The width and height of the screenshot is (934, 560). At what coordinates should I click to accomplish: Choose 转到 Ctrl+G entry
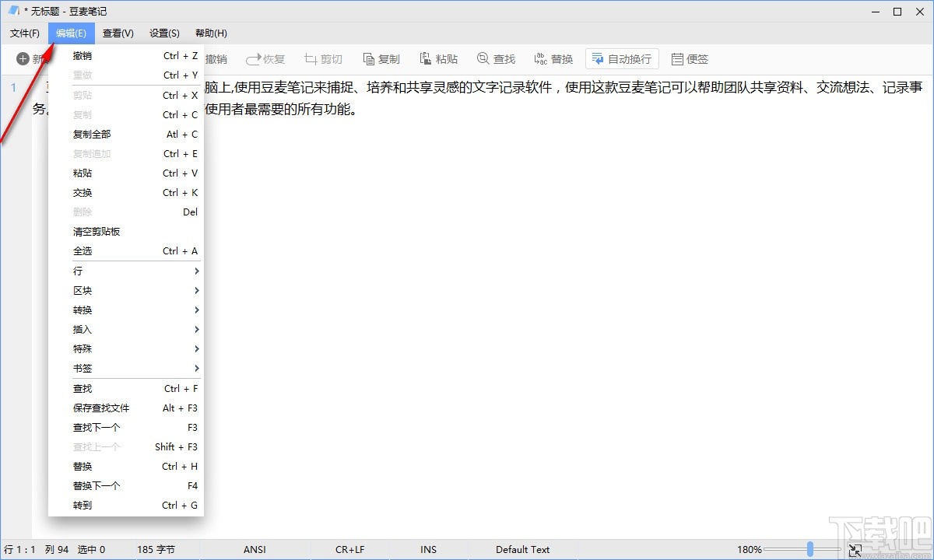pos(126,505)
